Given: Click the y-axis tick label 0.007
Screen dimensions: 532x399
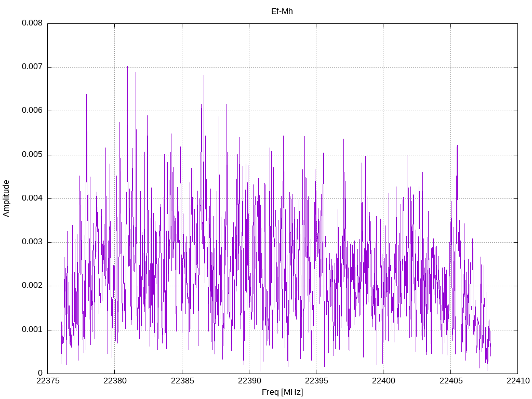Looking at the screenshot, I should (x=32, y=66).
